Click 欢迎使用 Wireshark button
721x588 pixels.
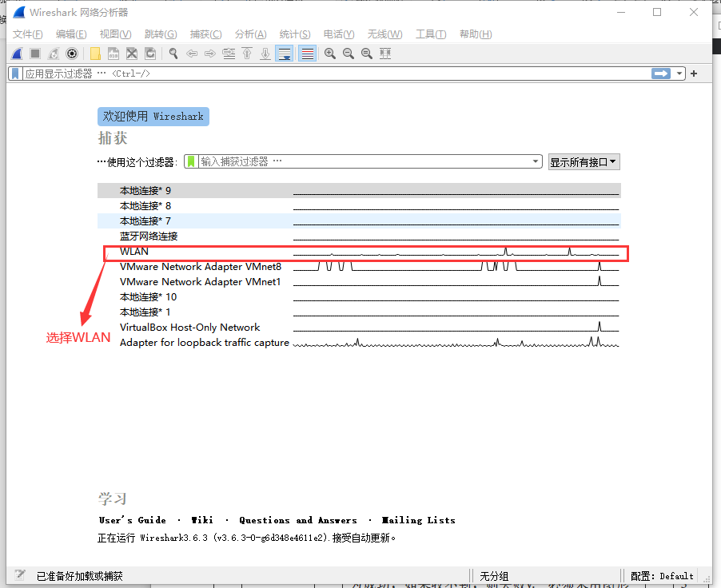click(153, 117)
